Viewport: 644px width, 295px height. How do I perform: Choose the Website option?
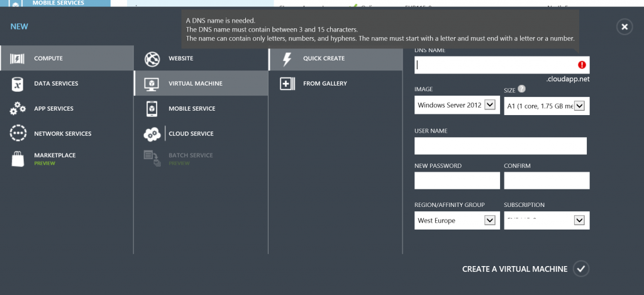(x=201, y=58)
